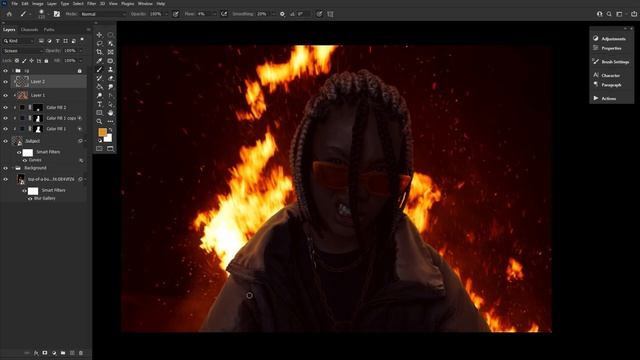This screenshot has height=360, width=640.
Task: Click the Share icon at top right
Action: click(634, 14)
